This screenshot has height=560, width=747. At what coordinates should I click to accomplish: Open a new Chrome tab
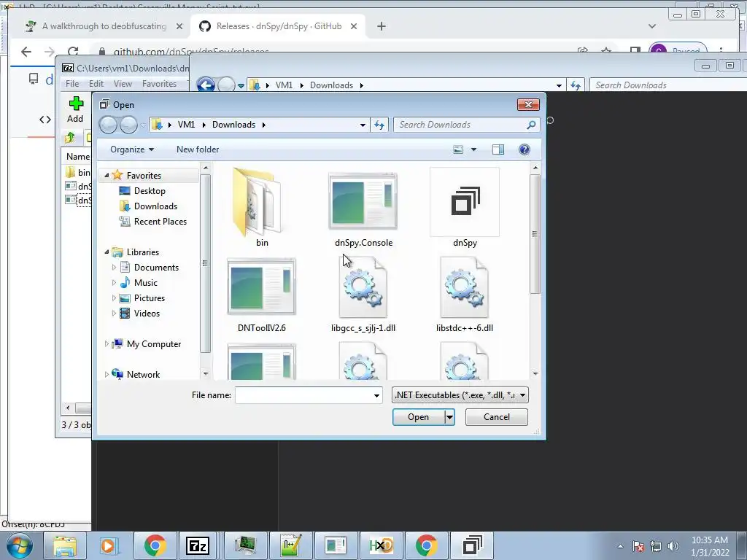[x=381, y=26]
